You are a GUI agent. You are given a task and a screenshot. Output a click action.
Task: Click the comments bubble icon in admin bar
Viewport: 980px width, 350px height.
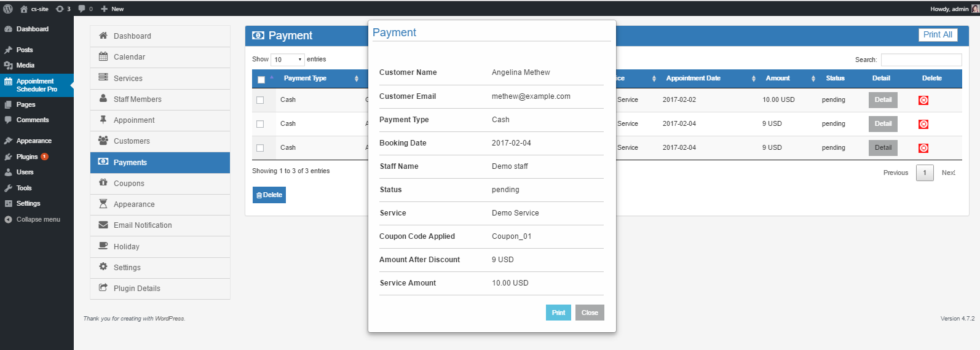click(x=82, y=9)
